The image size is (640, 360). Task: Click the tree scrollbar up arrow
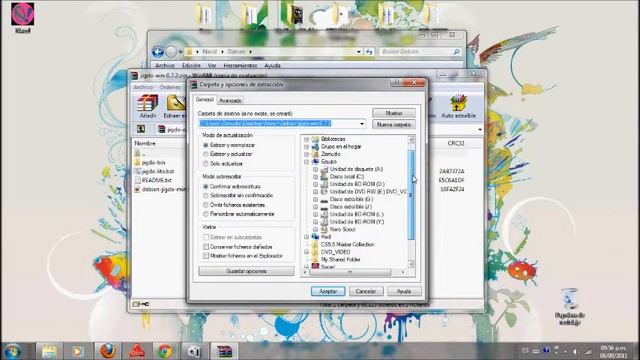pos(411,140)
